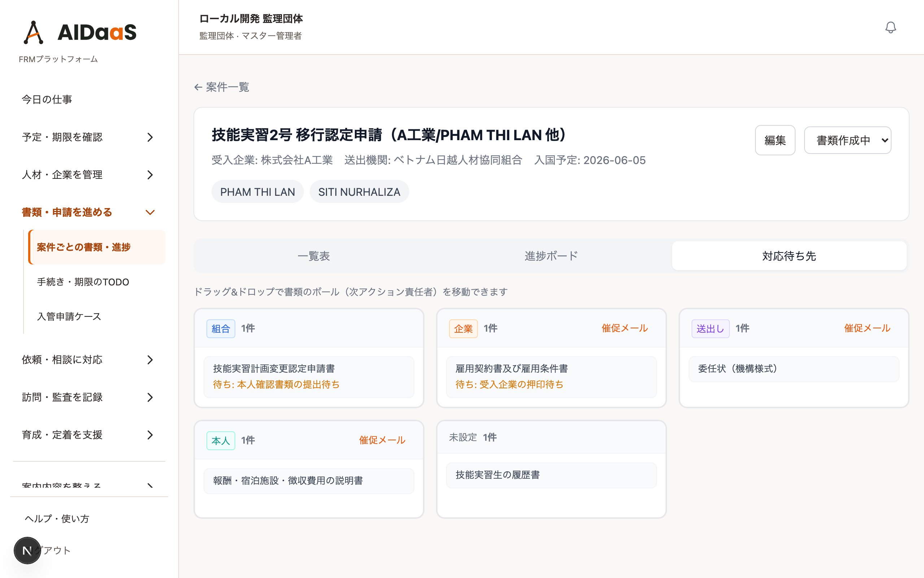The image size is (924, 578).
Task: Open 案件ごとの書類・進捗 page
Action: point(97,247)
